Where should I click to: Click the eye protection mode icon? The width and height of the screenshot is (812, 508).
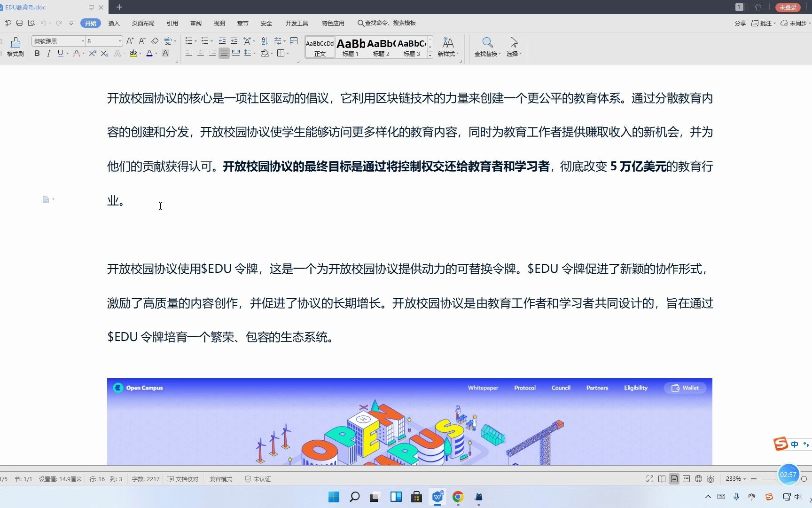coord(710,479)
